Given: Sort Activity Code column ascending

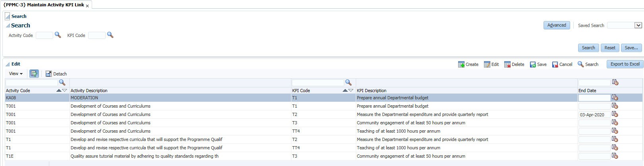Looking at the screenshot, I should (59, 91).
